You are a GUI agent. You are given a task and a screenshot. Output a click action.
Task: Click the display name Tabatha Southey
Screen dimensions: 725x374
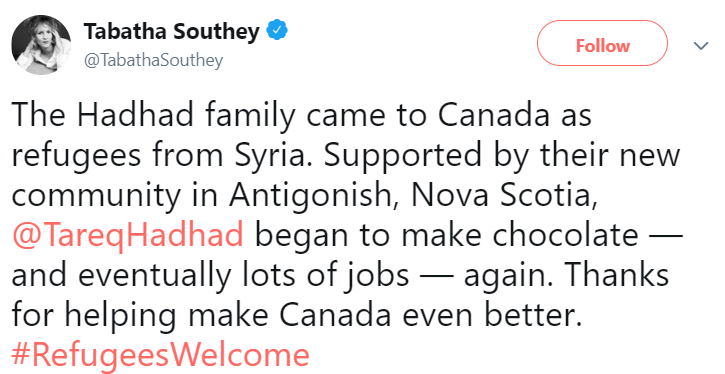[x=172, y=31]
